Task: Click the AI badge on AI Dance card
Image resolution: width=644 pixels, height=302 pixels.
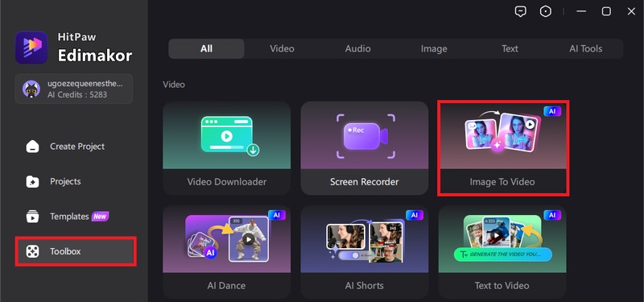Action: [276, 215]
